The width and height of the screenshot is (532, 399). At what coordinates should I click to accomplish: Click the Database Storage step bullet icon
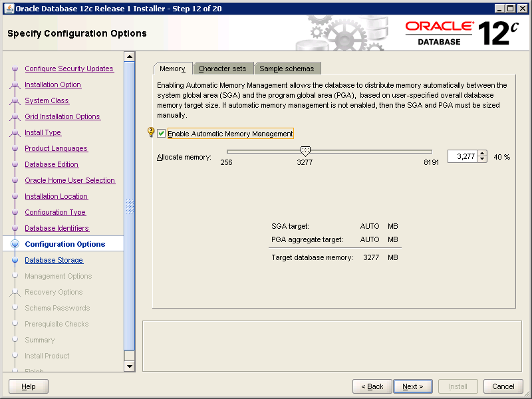(15, 260)
